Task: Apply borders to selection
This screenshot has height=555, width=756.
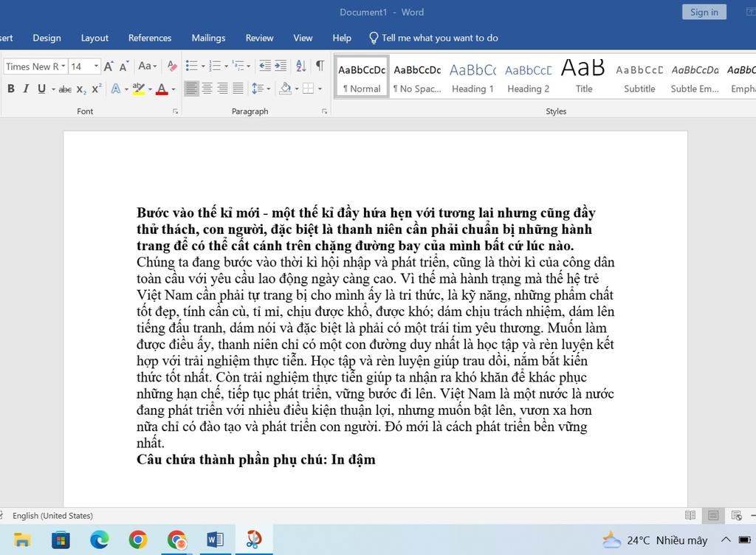Action: (308, 89)
